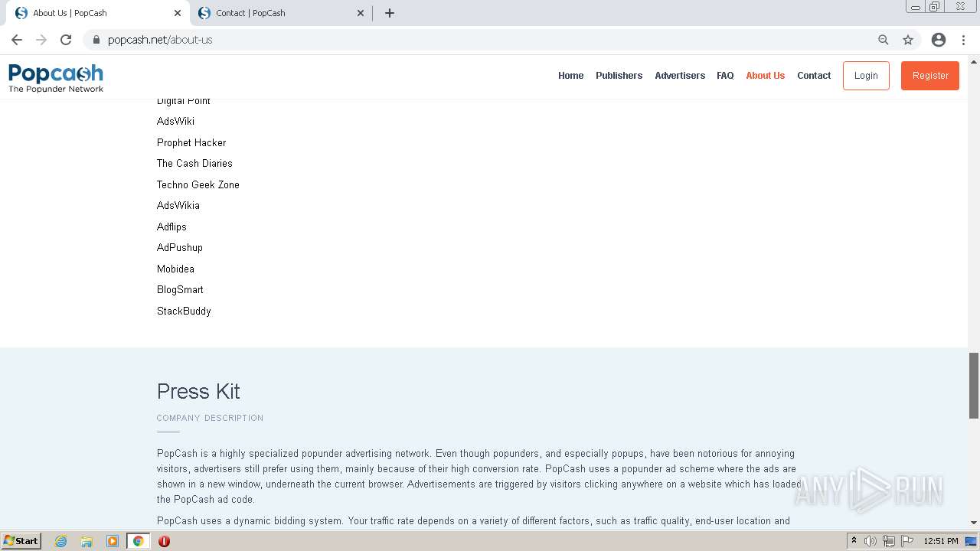Open the AdsWikia link
The height and width of the screenshot is (551, 980).
(178, 205)
